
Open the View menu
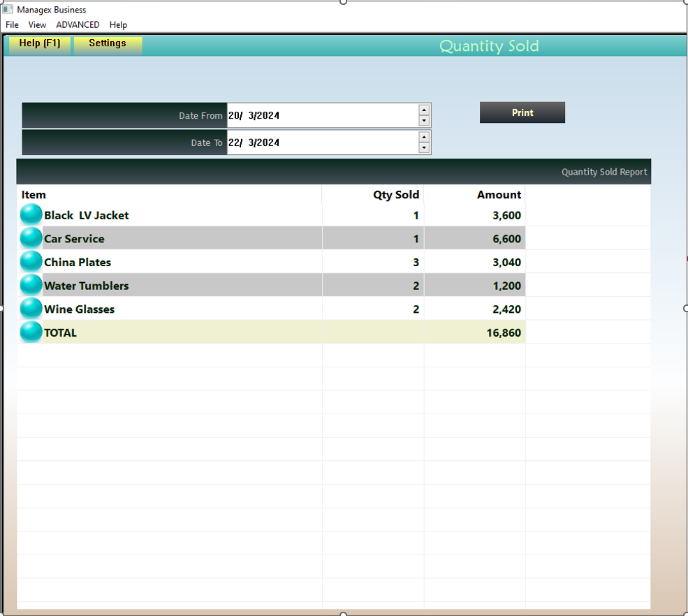pos(36,24)
